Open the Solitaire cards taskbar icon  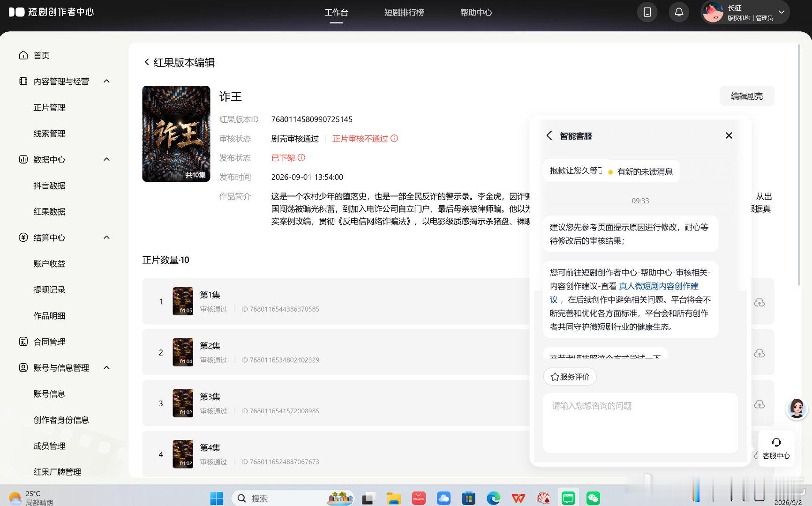pyautogui.click(x=543, y=498)
